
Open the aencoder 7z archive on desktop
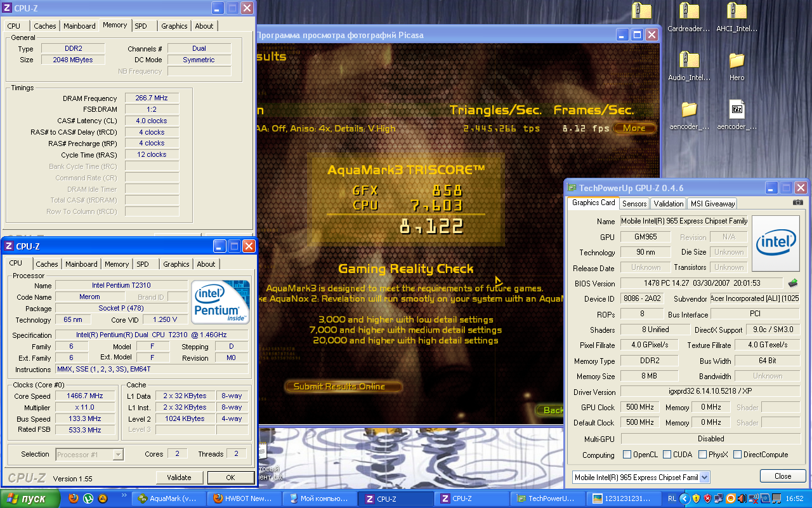click(x=737, y=115)
